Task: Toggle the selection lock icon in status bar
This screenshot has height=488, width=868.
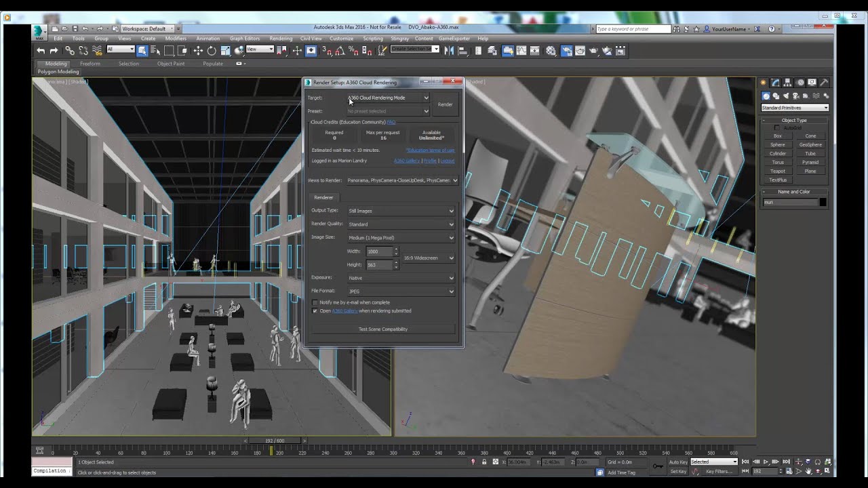Action: [x=484, y=462]
